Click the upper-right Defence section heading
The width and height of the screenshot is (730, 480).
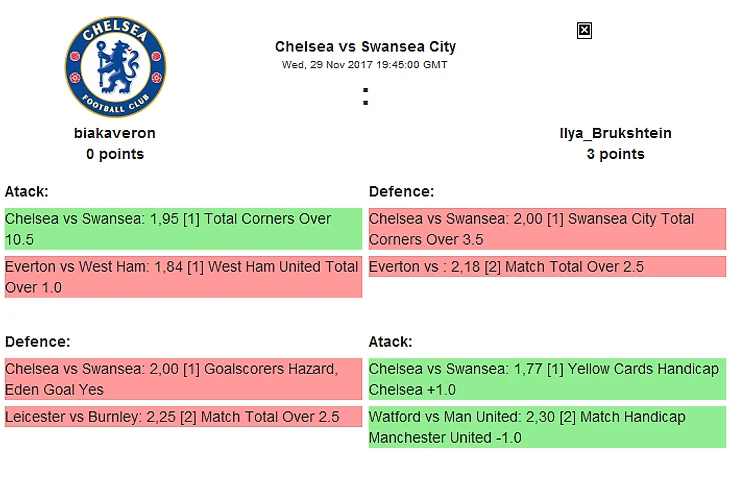(x=401, y=191)
